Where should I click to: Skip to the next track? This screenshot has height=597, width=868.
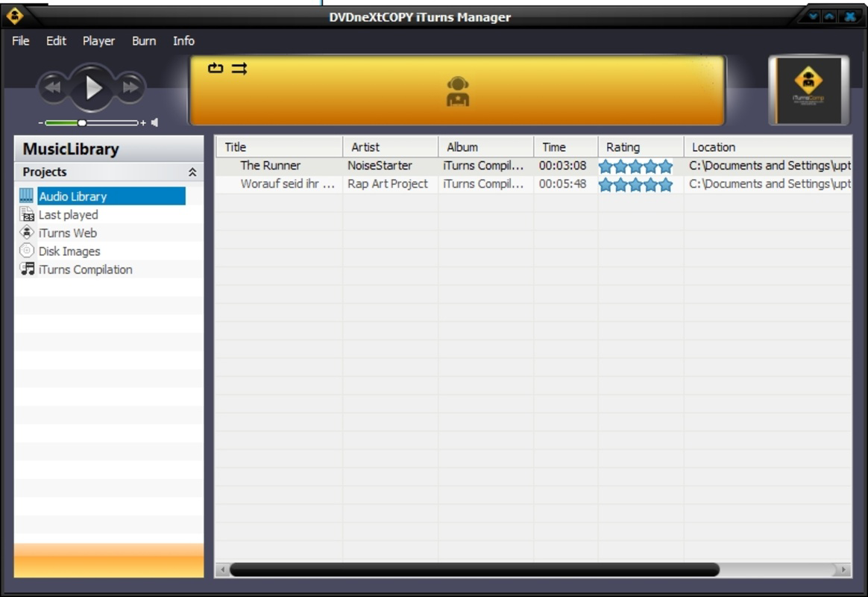[x=130, y=87]
